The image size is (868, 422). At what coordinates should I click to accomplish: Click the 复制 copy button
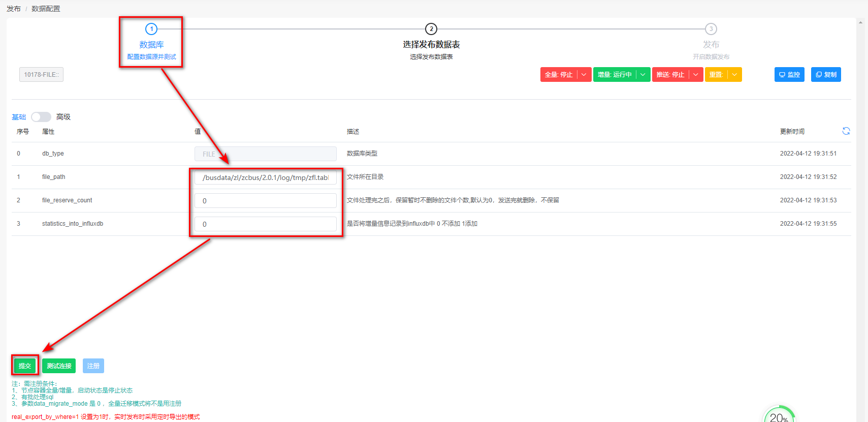826,75
